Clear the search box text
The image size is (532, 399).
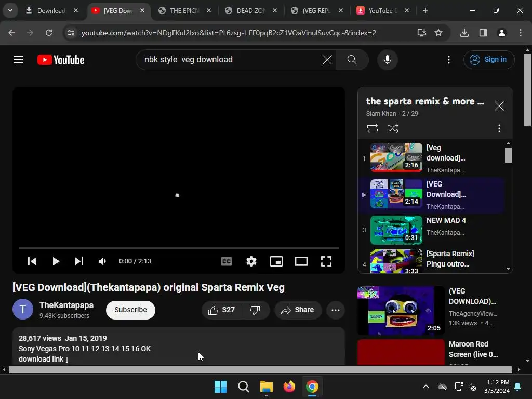click(327, 60)
